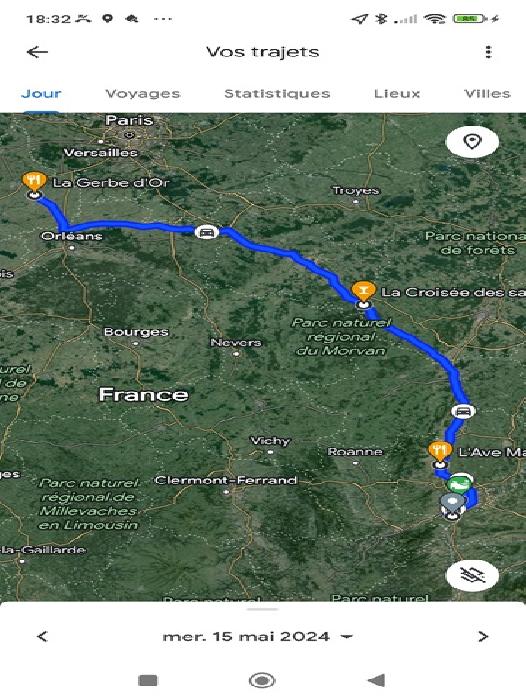Open the Villes tab
The width and height of the screenshot is (526, 700).
pos(487,94)
